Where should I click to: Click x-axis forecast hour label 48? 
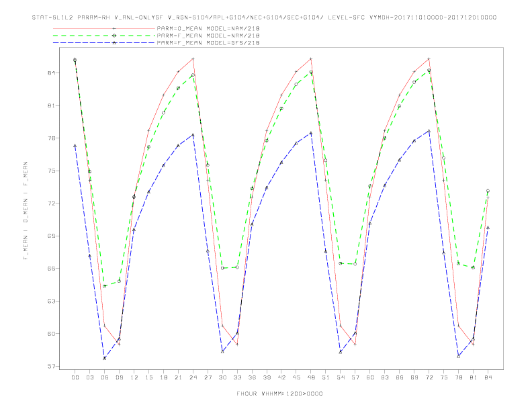click(x=311, y=377)
